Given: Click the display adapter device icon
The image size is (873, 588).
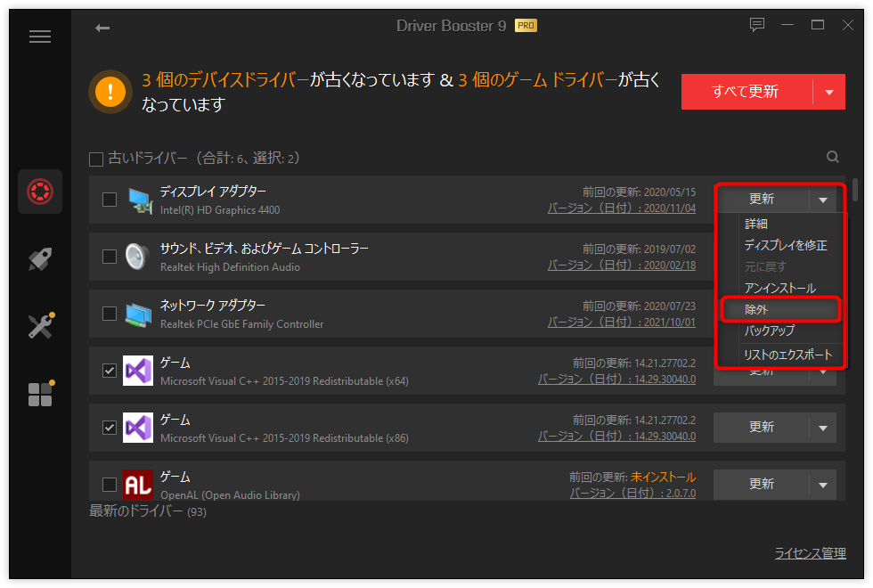Looking at the screenshot, I should coord(140,200).
